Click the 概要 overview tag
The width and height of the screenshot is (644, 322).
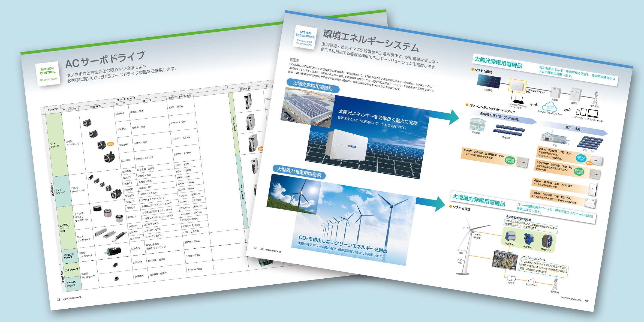click(294, 60)
